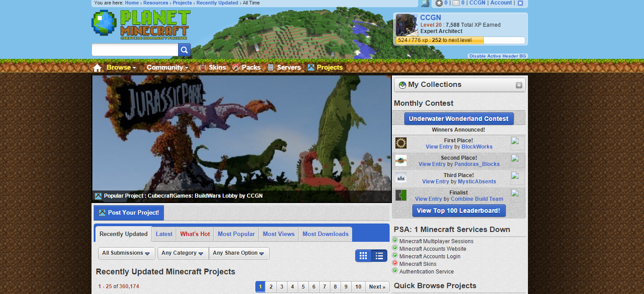The image size is (644, 294).
Task: Click the search magnifier button
Action: (x=184, y=50)
